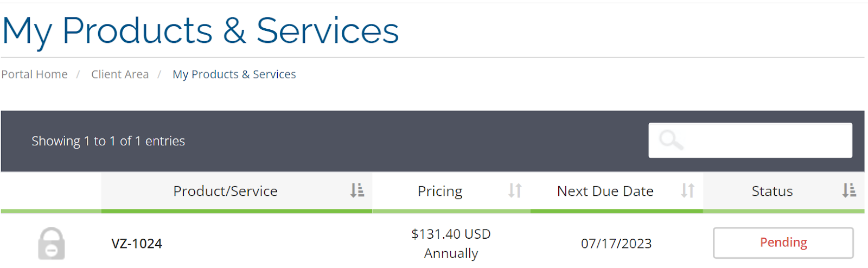Image resolution: width=868 pixels, height=268 pixels.
Task: Open the Client Area breadcrumb link
Action: [120, 74]
